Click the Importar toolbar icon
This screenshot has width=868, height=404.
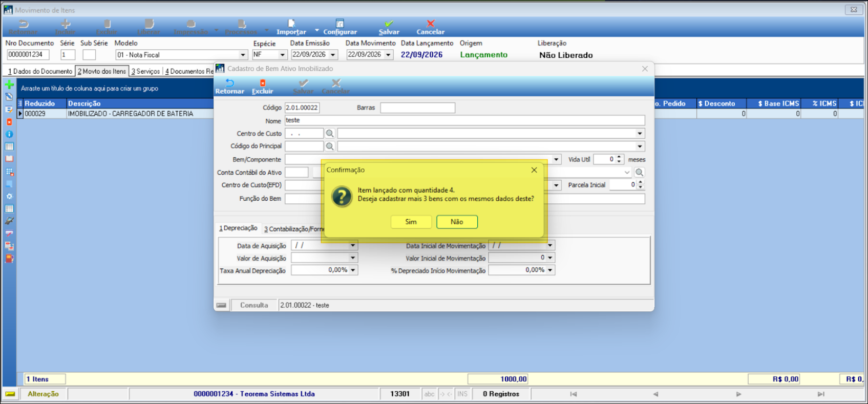tap(291, 28)
